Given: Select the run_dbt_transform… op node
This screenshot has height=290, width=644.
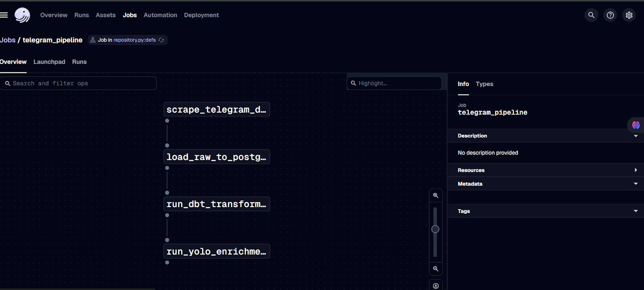Looking at the screenshot, I should (217, 204).
